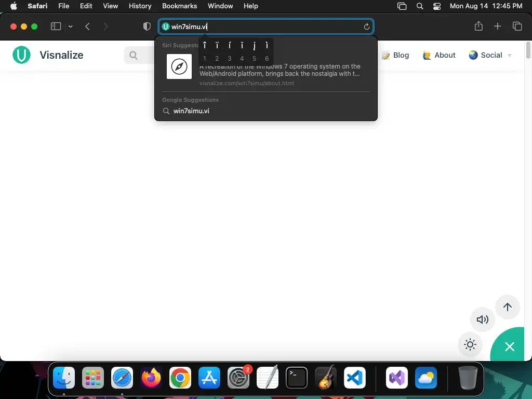The width and height of the screenshot is (532, 399).
Task: Click the scroll-to-top arrow button
Action: coord(508,307)
